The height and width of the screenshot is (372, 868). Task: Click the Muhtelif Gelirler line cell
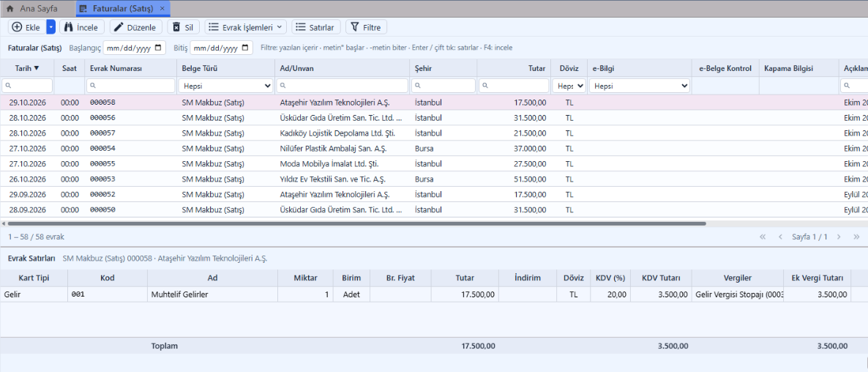click(x=212, y=294)
